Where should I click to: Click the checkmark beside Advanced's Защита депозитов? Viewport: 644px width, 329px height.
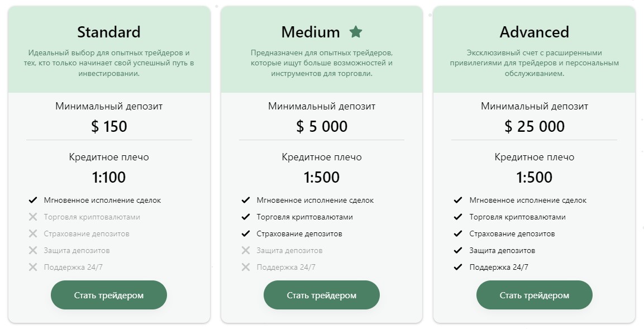458,250
